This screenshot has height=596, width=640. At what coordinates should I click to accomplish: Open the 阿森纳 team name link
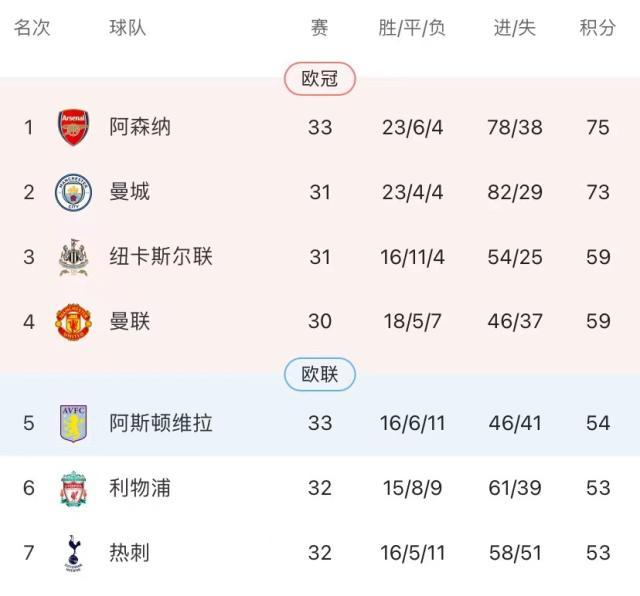click(140, 127)
